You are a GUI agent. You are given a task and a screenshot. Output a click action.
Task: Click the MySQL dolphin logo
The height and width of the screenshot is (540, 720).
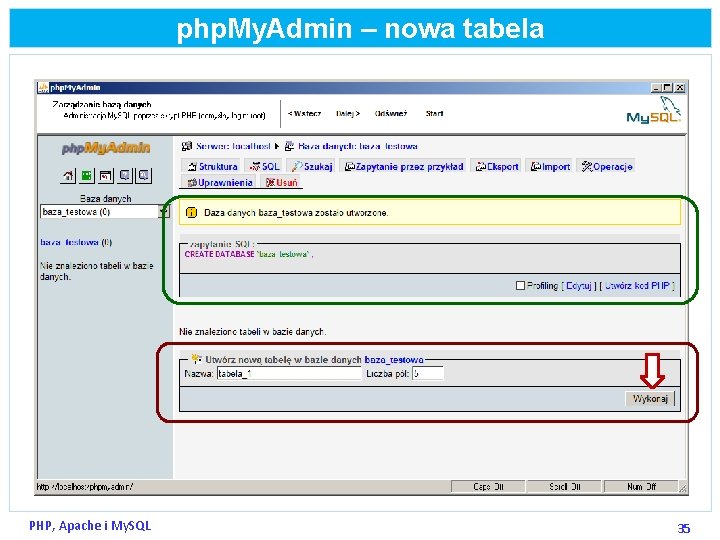coord(654,110)
